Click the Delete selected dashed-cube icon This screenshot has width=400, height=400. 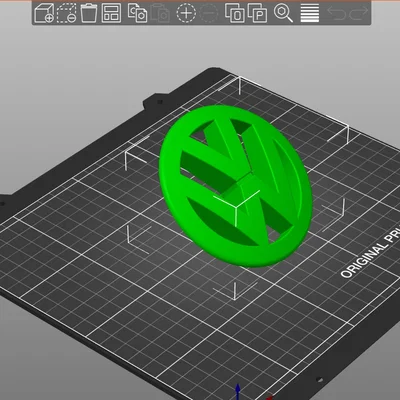point(66,13)
